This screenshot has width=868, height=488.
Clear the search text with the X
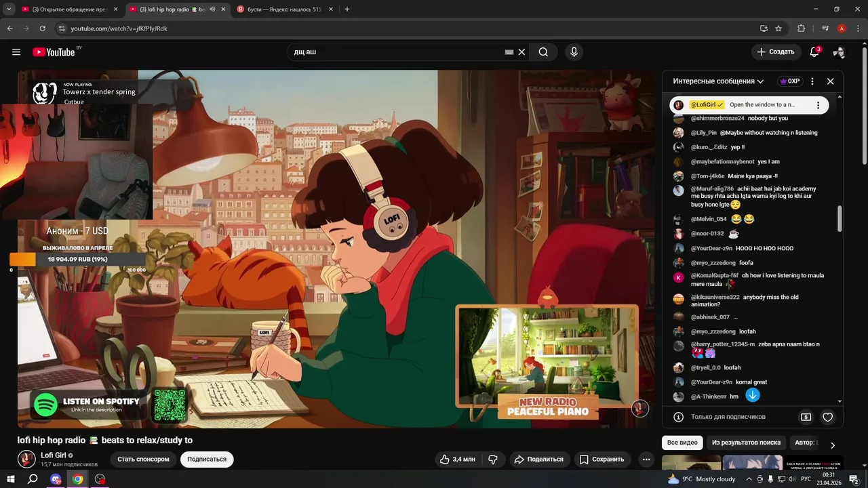pyautogui.click(x=521, y=52)
